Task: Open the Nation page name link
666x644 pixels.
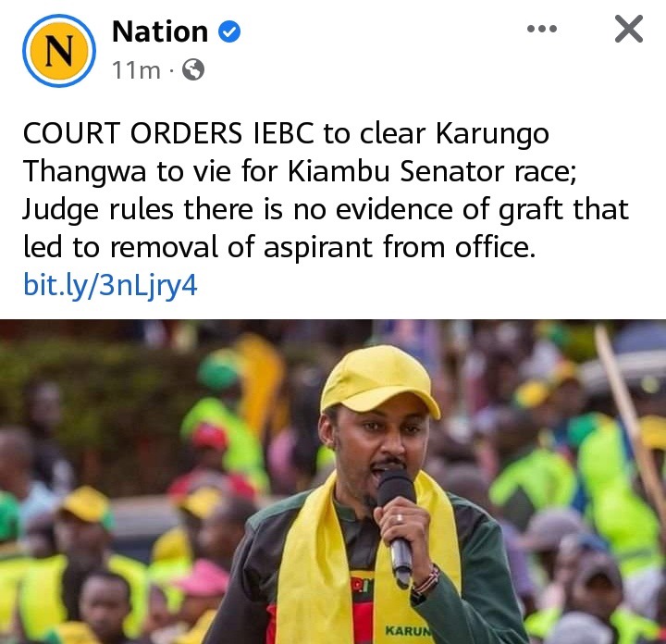Action: (x=160, y=31)
